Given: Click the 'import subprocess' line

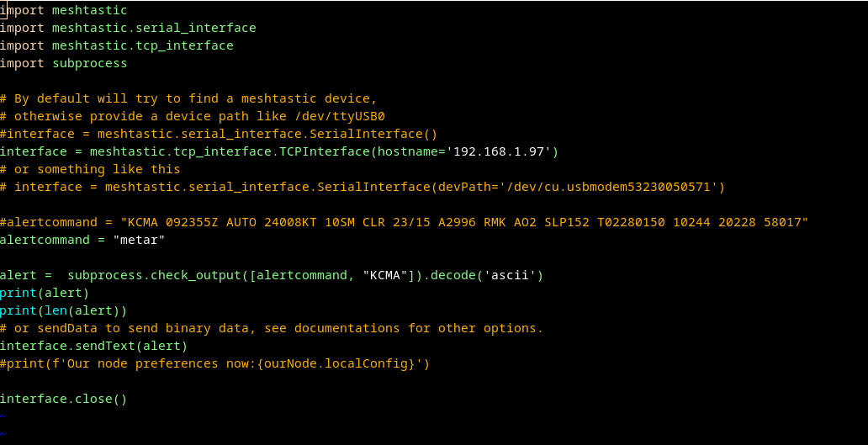Looking at the screenshot, I should [64, 63].
